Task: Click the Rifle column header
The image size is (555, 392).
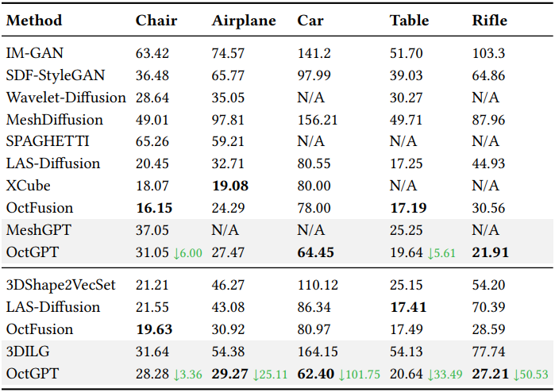Action: 489,21
